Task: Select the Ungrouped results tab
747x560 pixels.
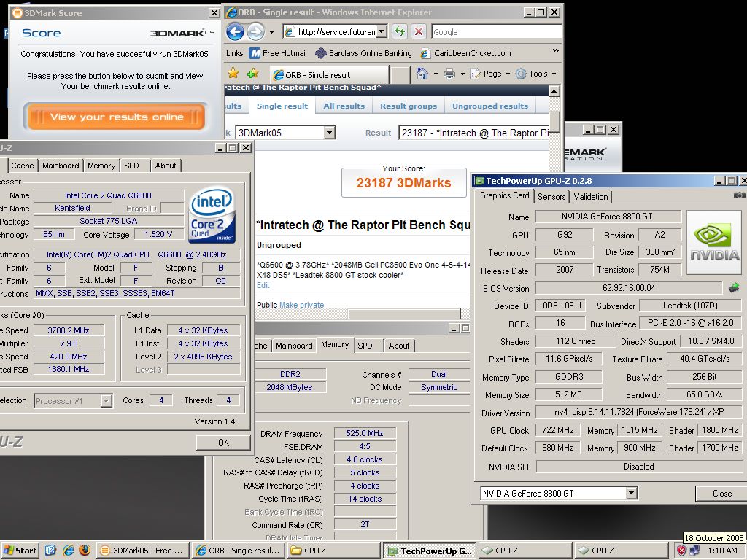Action: [490, 106]
